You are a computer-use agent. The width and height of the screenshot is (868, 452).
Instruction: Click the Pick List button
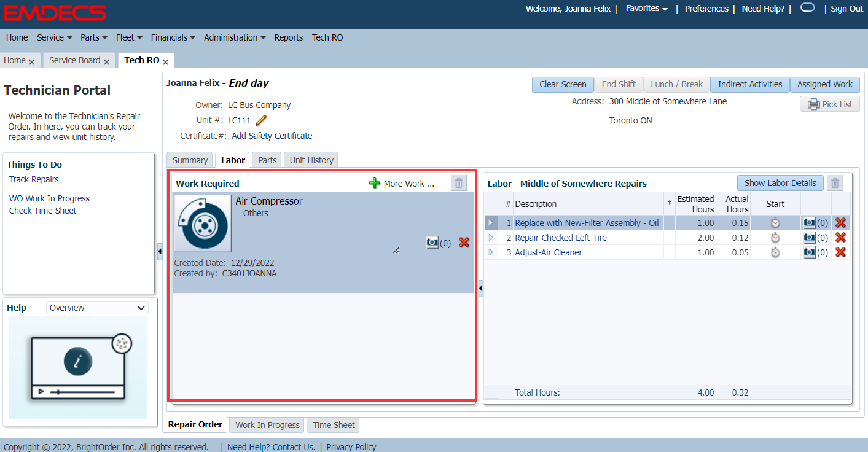[x=830, y=104]
